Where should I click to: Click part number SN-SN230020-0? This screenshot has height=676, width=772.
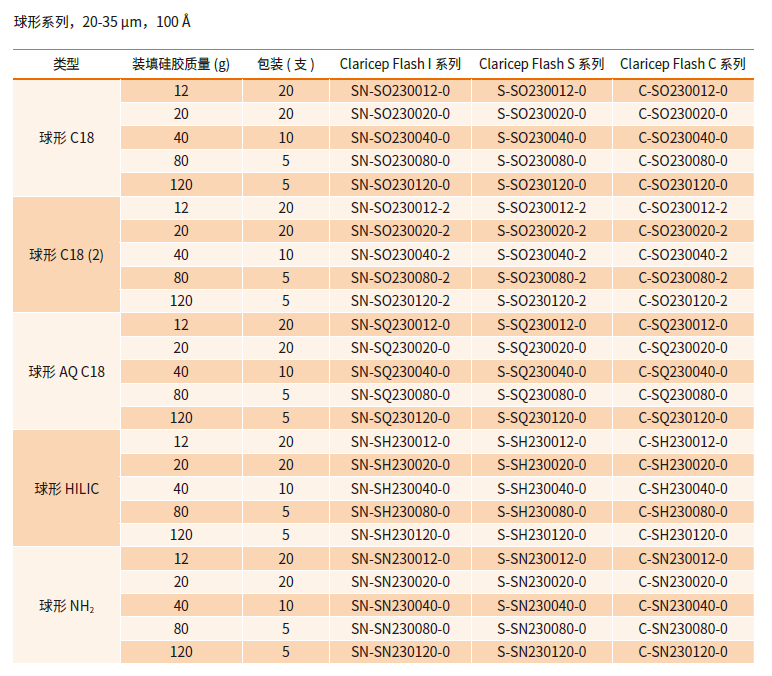(x=400, y=582)
